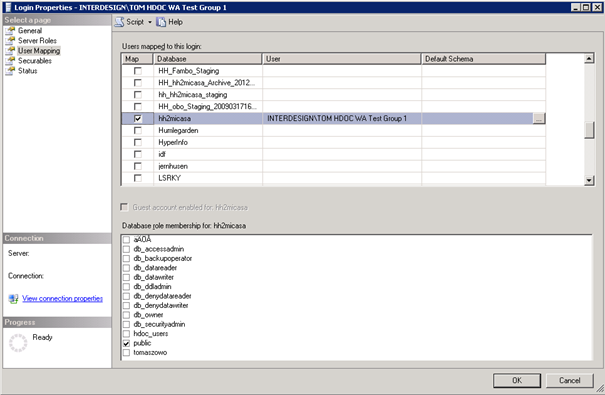Click the database list scroll up arrow
This screenshot has width=605, height=395.
(589, 59)
